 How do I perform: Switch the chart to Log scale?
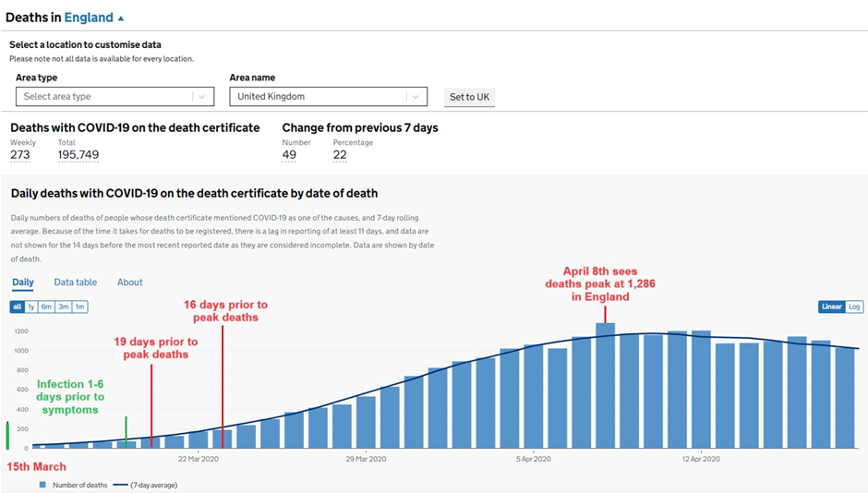pos(854,307)
